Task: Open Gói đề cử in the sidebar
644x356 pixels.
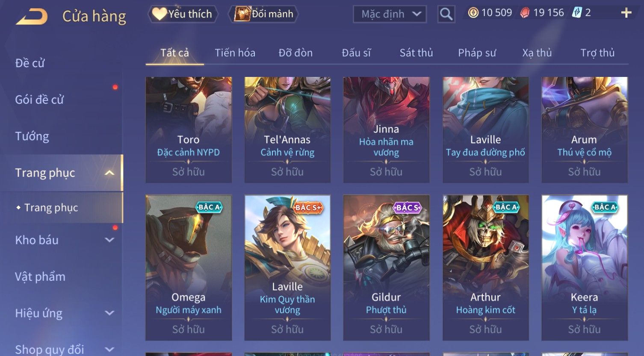Action: (39, 100)
